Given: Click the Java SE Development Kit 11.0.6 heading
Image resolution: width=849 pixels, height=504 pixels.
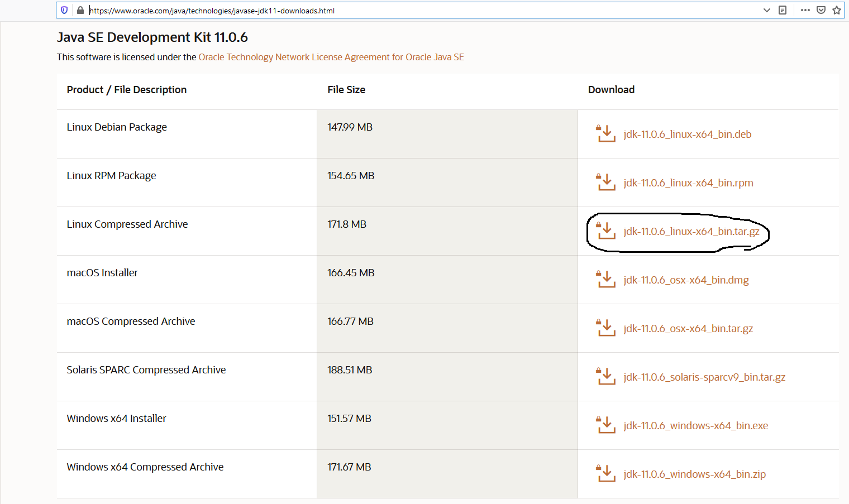Looking at the screenshot, I should (x=152, y=37).
